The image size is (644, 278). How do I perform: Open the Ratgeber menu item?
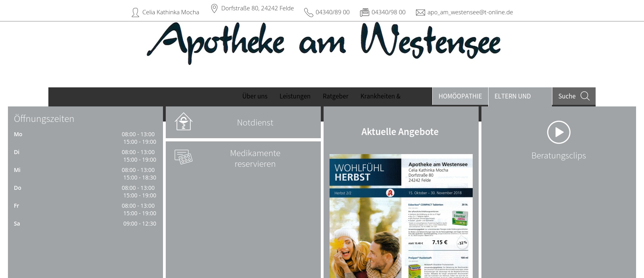pyautogui.click(x=335, y=96)
